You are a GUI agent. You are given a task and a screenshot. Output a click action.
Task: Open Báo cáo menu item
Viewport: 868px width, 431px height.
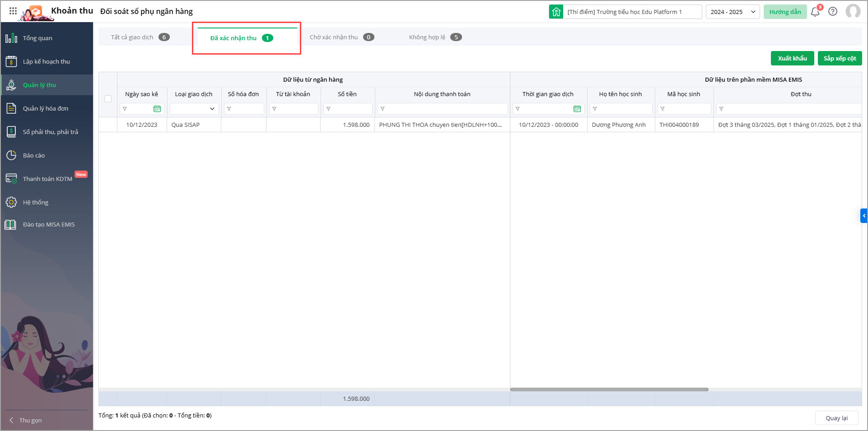[x=47, y=155]
